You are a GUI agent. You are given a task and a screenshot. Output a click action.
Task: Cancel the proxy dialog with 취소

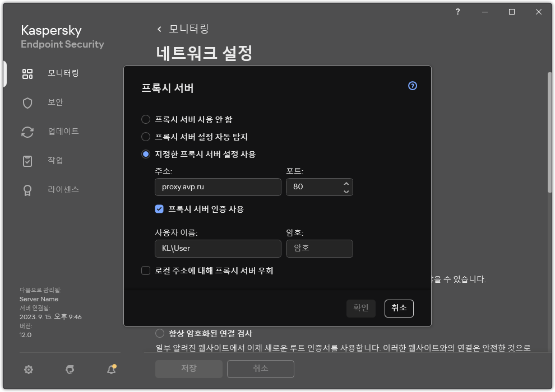tap(399, 308)
